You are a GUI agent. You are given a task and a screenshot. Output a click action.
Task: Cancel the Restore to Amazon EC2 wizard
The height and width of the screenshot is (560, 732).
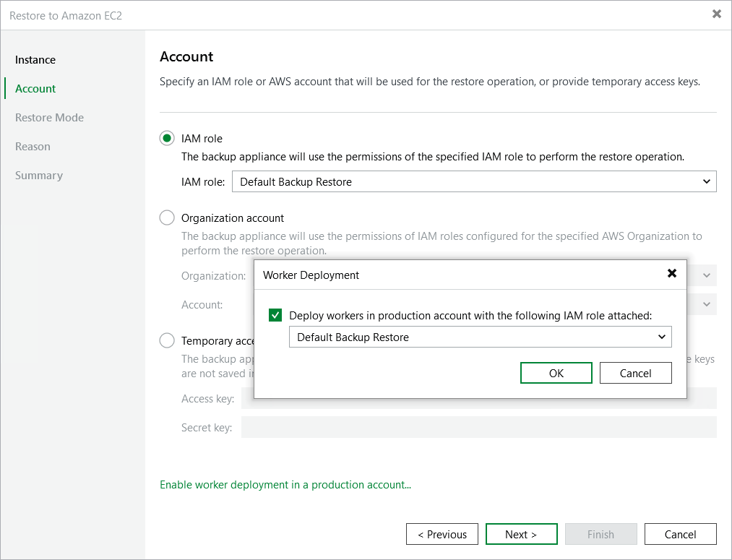click(680, 534)
